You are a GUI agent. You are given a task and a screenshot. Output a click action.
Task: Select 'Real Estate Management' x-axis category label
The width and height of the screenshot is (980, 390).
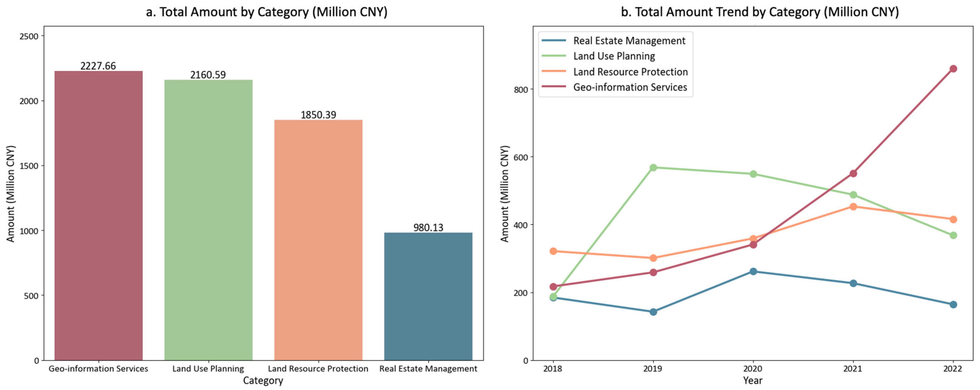pos(428,368)
